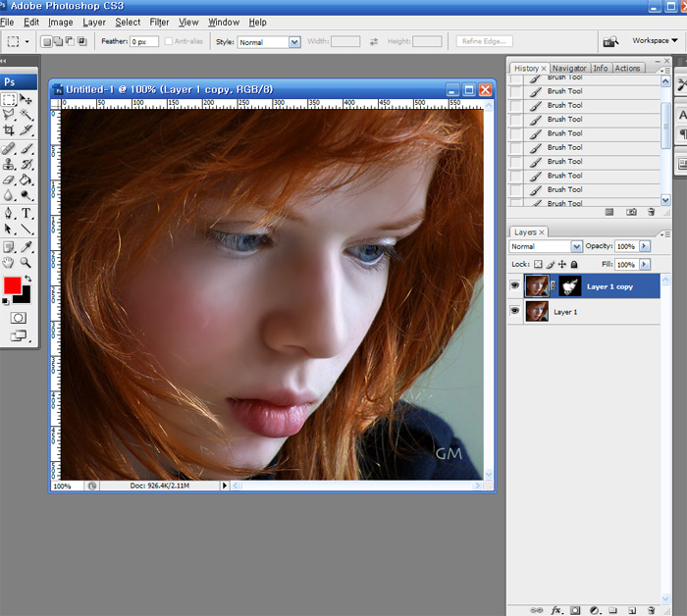687x616 pixels.
Task: Select the Paint Bucket tool
Action: [26, 180]
